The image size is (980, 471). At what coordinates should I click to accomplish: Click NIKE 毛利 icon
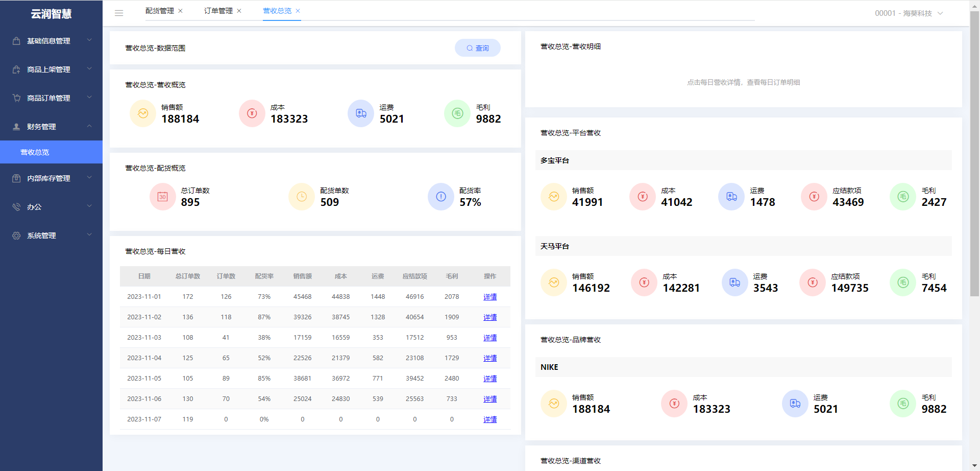[x=903, y=404]
